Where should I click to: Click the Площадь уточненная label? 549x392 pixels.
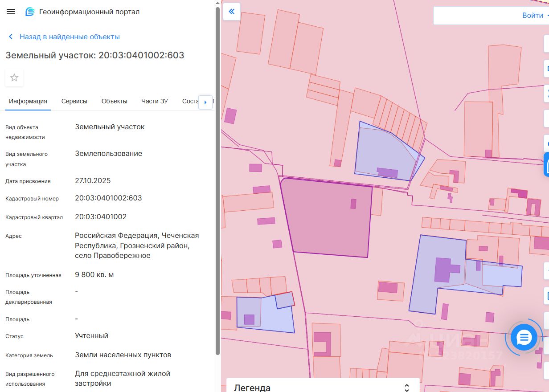pyautogui.click(x=33, y=275)
